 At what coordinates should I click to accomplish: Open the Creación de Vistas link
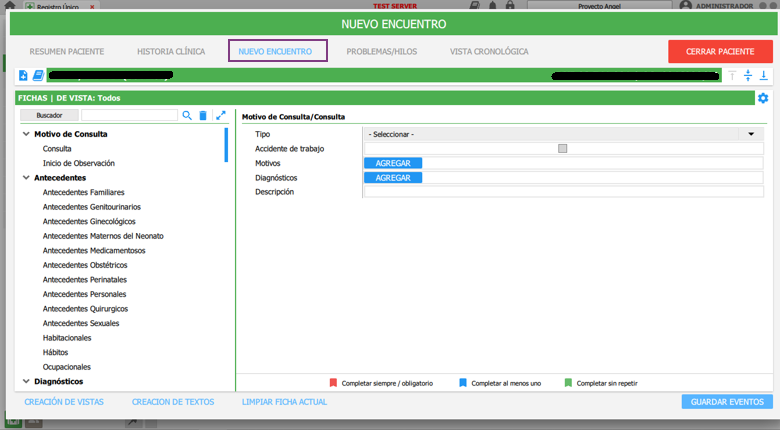tap(64, 402)
